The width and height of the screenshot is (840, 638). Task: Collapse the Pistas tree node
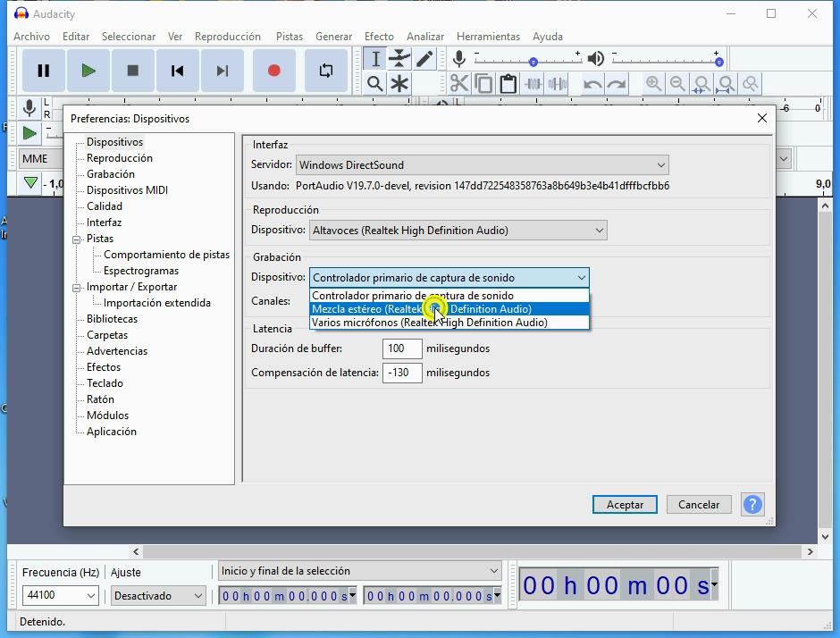click(x=77, y=239)
